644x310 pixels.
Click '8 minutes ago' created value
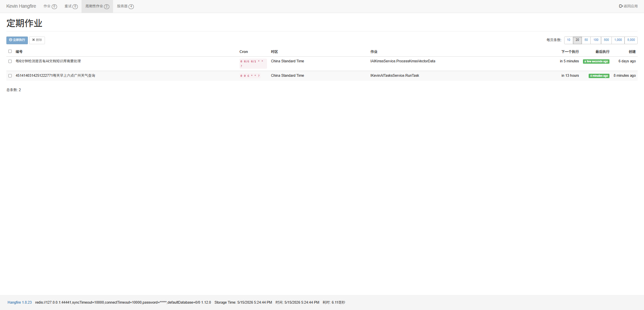click(625, 76)
